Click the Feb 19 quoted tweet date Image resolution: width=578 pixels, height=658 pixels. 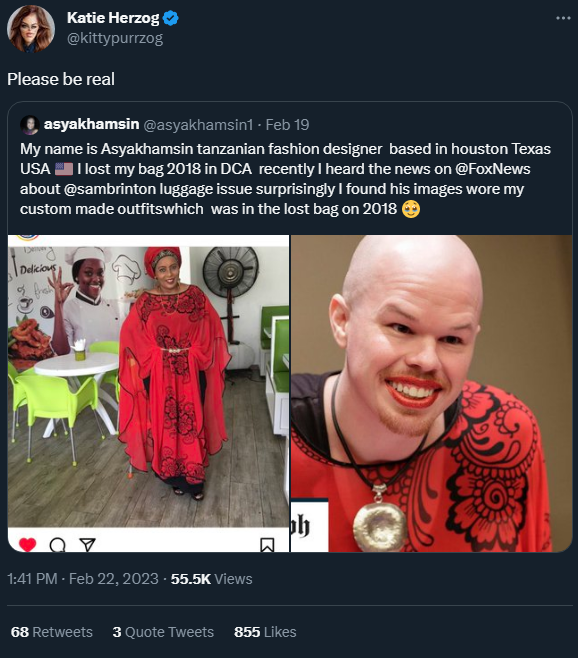pyautogui.click(x=288, y=125)
